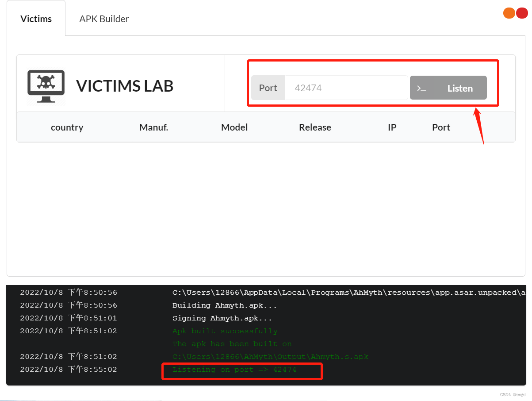This screenshot has width=532, height=401.
Task: Select log path starting C:\Users\12866\AppData
Action: click(349, 293)
